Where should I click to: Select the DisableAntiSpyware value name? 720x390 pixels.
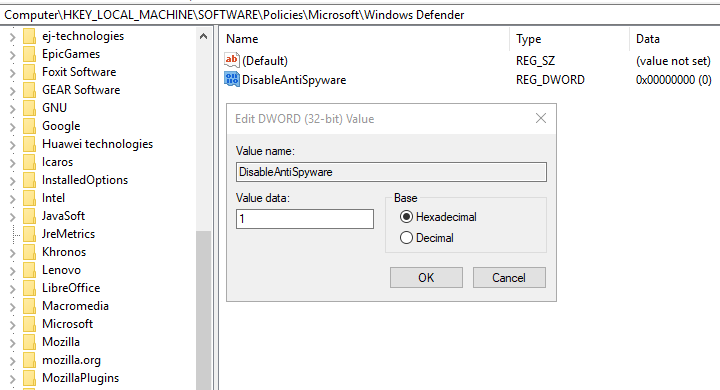(x=294, y=80)
